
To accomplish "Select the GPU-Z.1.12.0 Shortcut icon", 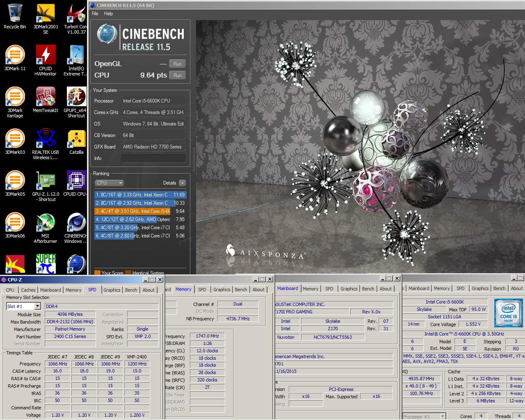I will tap(46, 186).
